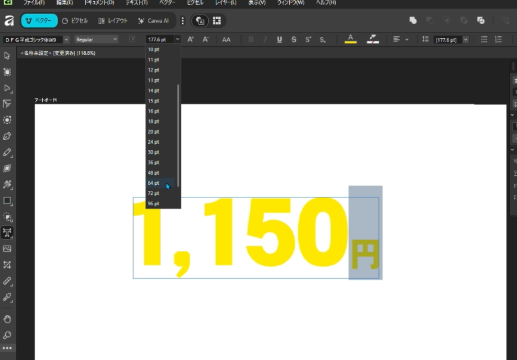
Task: Open the レイヤー menu
Action: [226, 3]
